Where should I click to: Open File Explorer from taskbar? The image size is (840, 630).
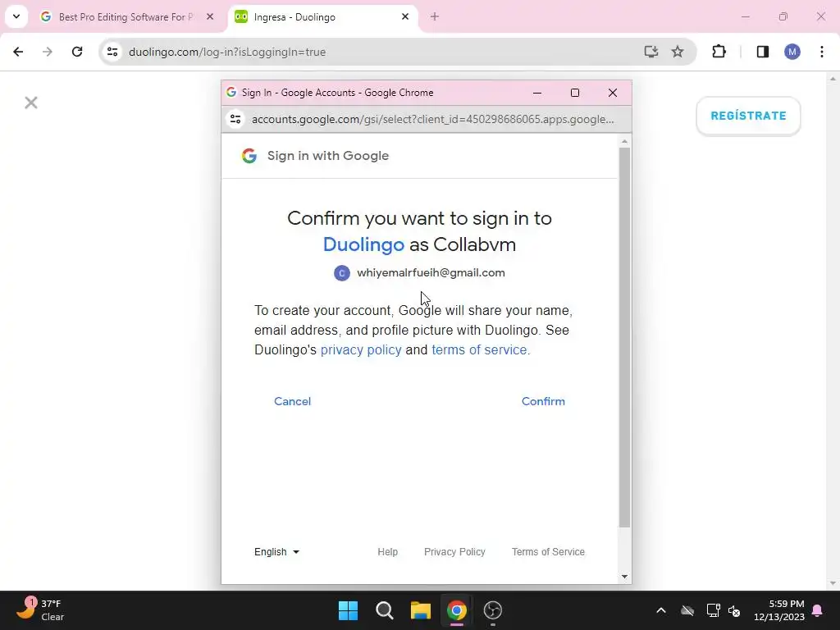click(421, 610)
